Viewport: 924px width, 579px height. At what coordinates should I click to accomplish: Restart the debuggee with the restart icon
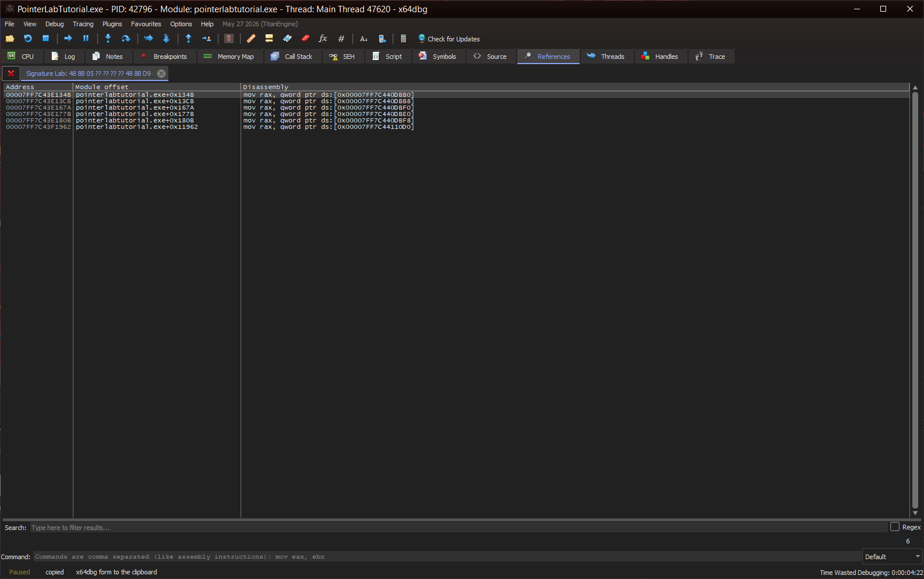click(27, 38)
